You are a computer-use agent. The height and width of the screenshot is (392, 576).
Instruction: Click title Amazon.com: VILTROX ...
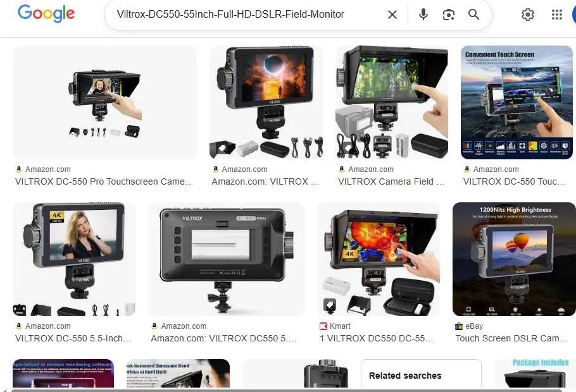point(265,181)
